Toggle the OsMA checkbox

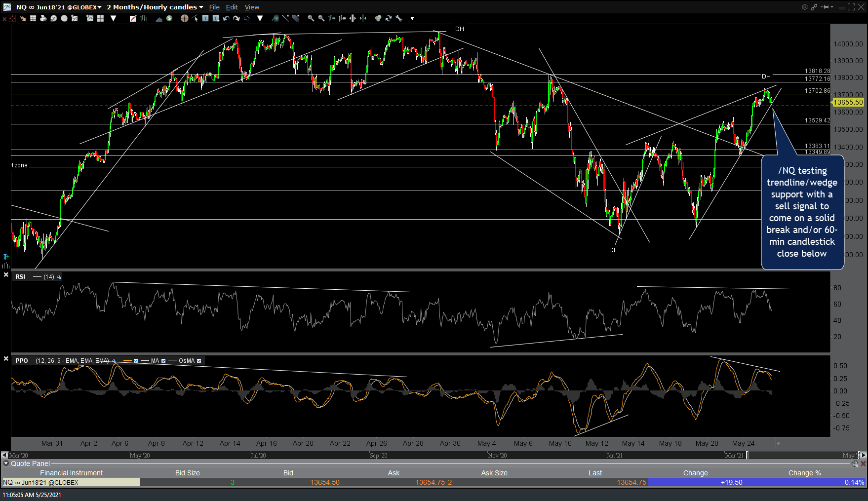199,361
